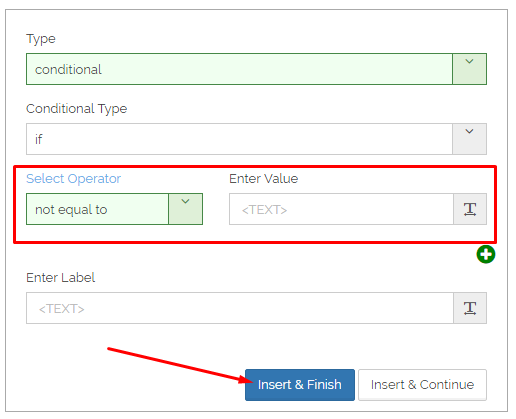Image resolution: width=516 pixels, height=419 pixels.
Task: Click the Enter Value label
Action: click(x=263, y=179)
